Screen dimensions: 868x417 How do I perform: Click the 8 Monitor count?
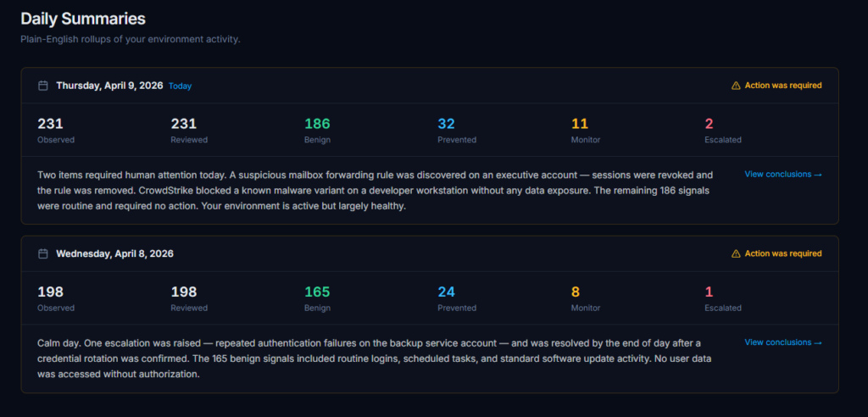click(576, 292)
